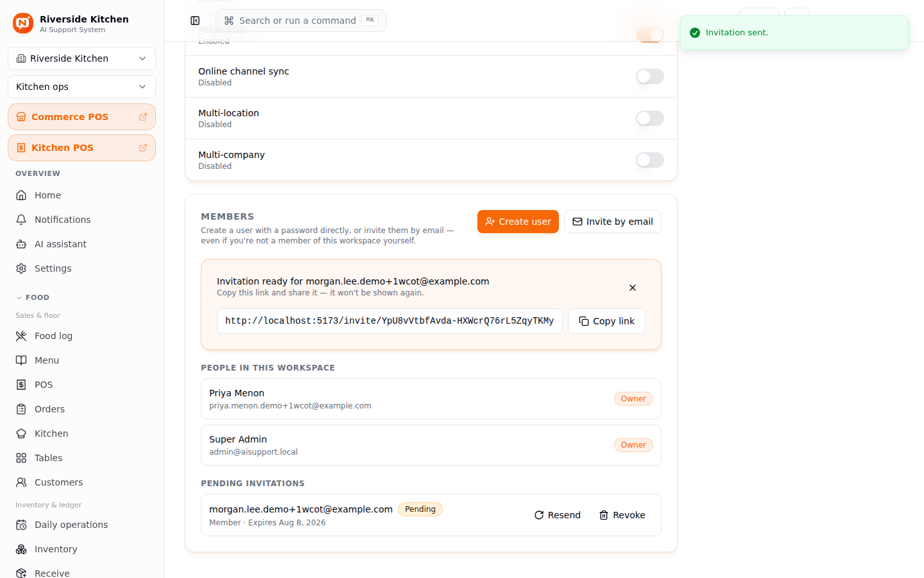Click the Notifications bell icon
Screen dimensions: 924x578
pos(21,220)
